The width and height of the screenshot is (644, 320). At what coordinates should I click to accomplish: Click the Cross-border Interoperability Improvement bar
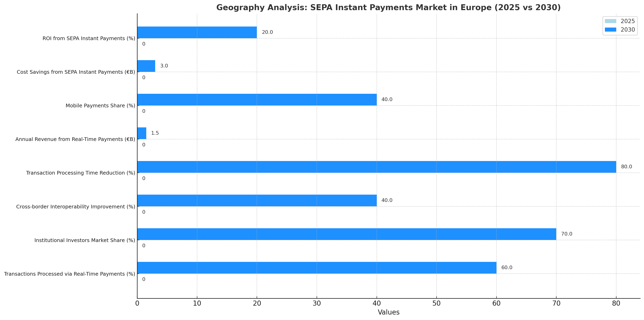(257, 201)
